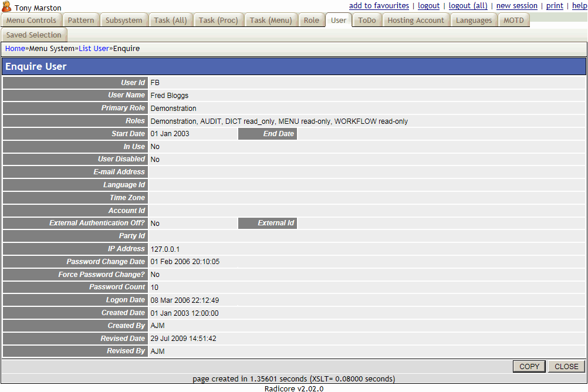Open the Task (All) tab
This screenshot has width=588, height=392.
(170, 19)
